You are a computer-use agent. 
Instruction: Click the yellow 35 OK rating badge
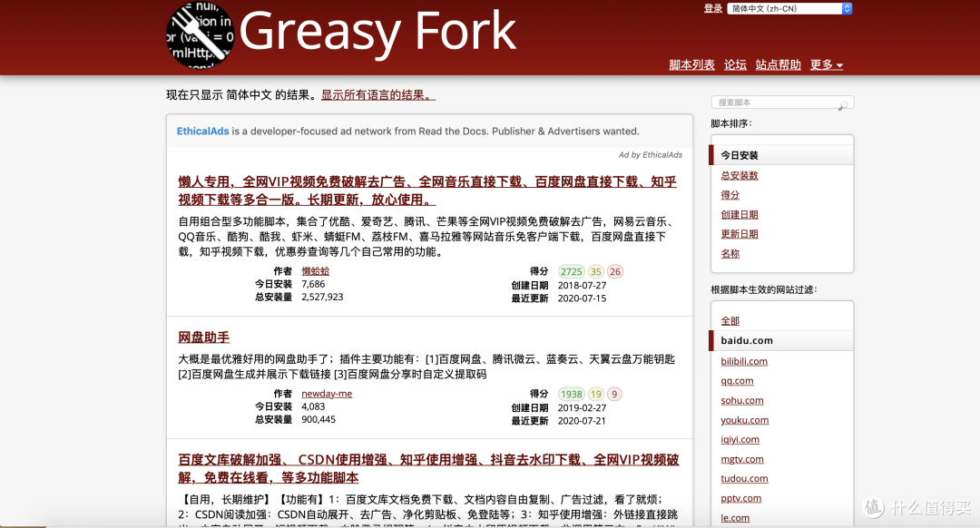tap(595, 272)
